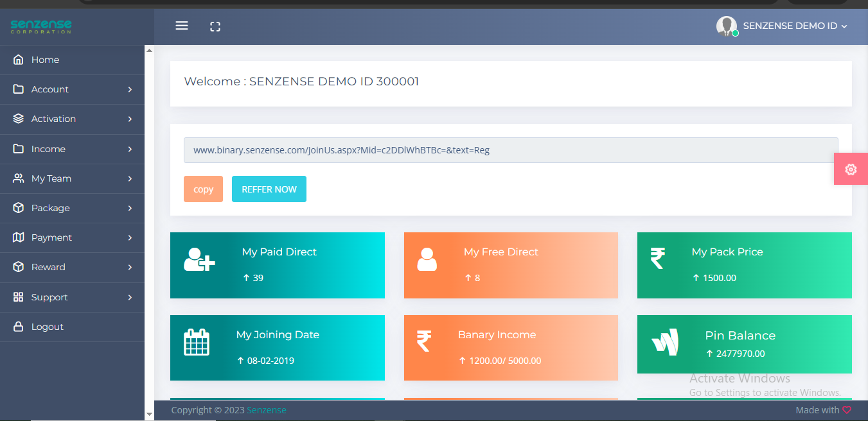
Task: Click the person icon on My Free Direct
Action: 427,259
